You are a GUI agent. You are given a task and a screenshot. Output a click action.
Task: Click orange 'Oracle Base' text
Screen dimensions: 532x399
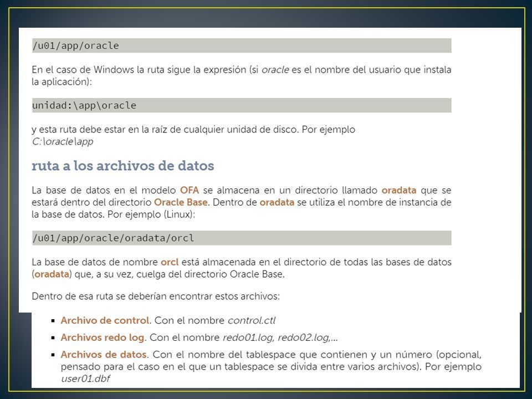(x=181, y=202)
